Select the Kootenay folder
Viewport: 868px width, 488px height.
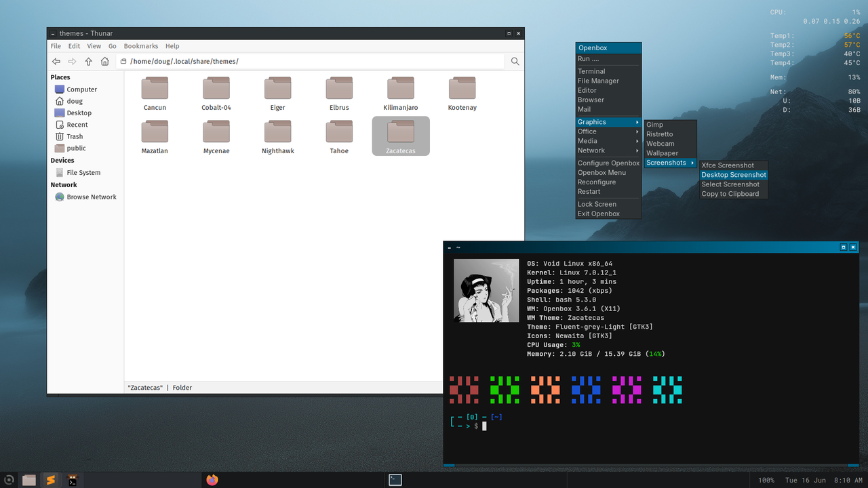(462, 94)
